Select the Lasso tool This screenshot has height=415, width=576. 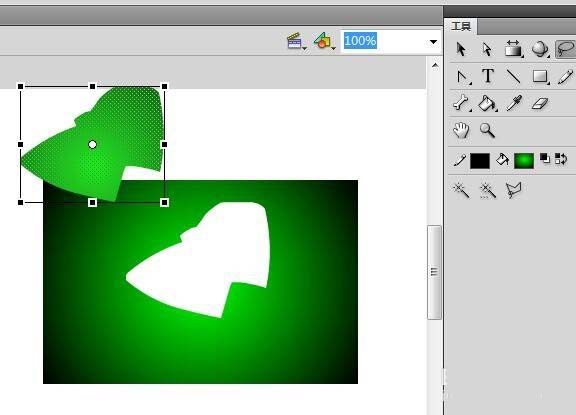[566, 49]
